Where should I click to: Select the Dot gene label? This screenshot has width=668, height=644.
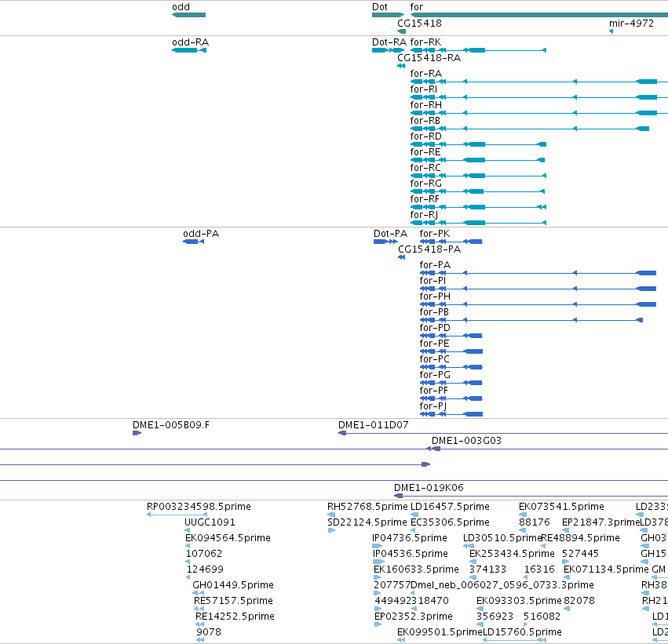point(380,7)
